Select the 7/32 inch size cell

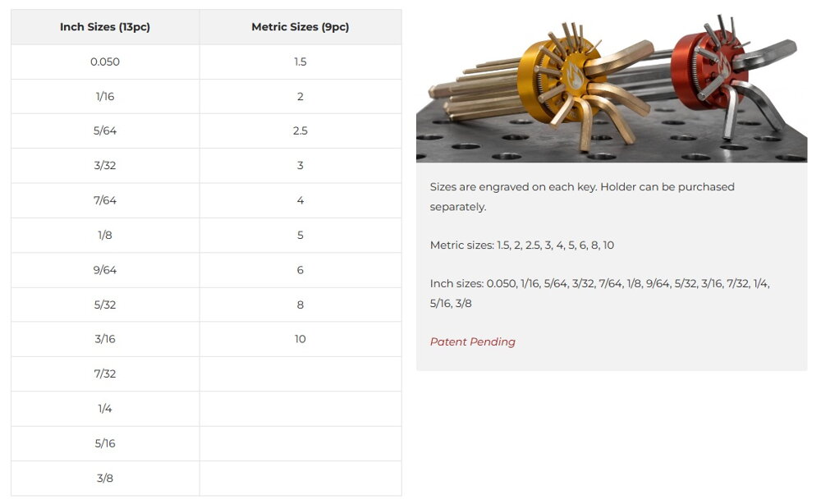105,373
